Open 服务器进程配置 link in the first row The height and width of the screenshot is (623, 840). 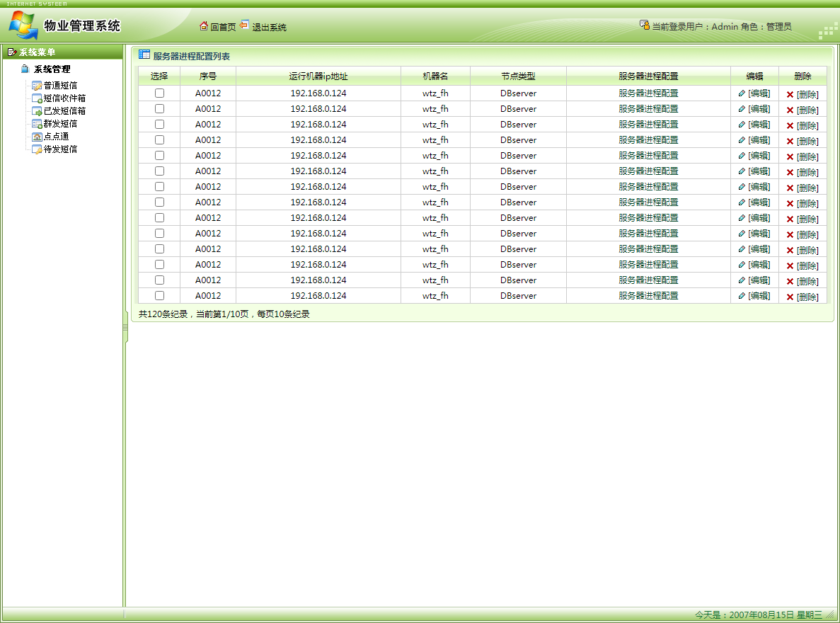pyautogui.click(x=648, y=93)
